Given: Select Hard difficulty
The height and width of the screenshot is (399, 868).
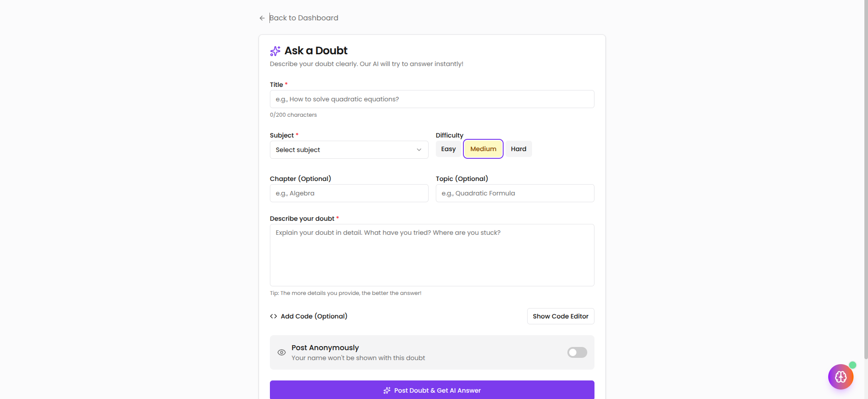Looking at the screenshot, I should (519, 149).
